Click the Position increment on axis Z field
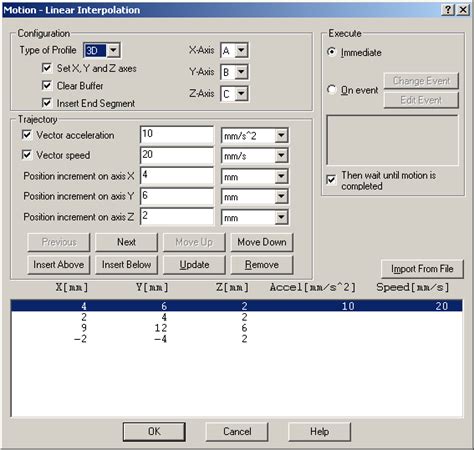474x450 pixels. tap(177, 217)
